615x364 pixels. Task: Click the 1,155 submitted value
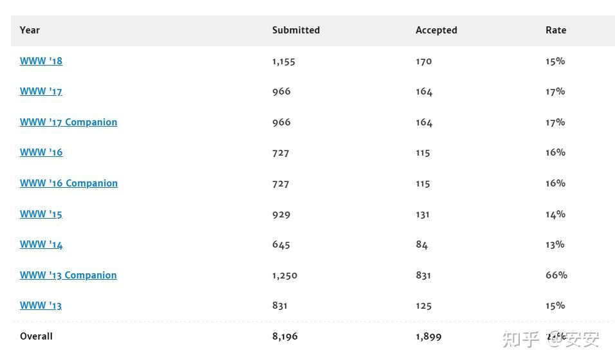click(284, 61)
